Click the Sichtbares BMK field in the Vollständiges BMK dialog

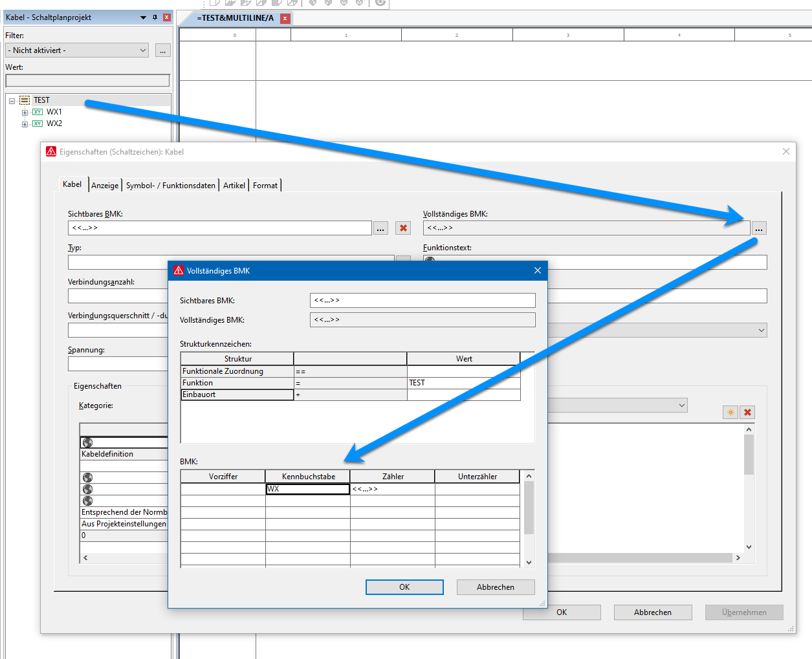(x=422, y=300)
